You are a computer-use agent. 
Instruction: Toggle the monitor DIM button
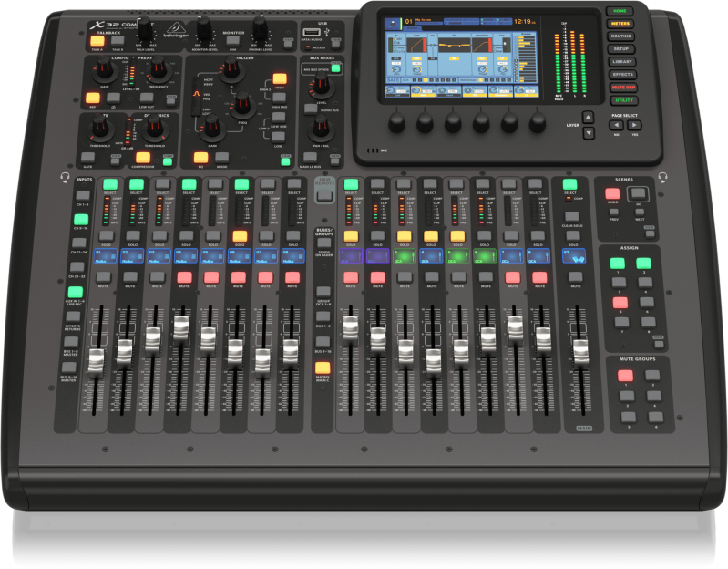(x=232, y=41)
